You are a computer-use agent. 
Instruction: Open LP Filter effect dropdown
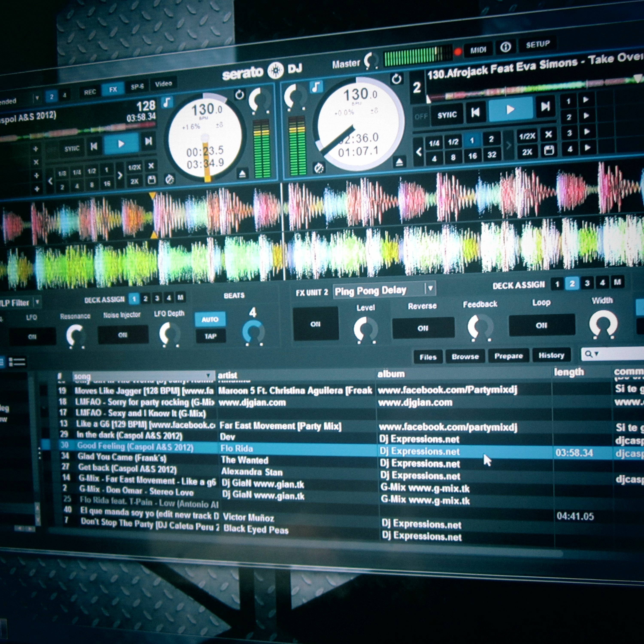(38, 302)
